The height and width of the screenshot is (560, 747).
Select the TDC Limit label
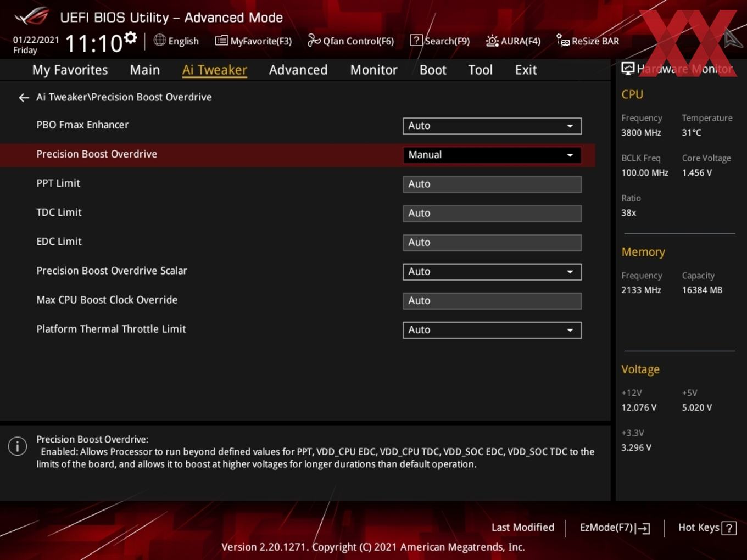(59, 212)
